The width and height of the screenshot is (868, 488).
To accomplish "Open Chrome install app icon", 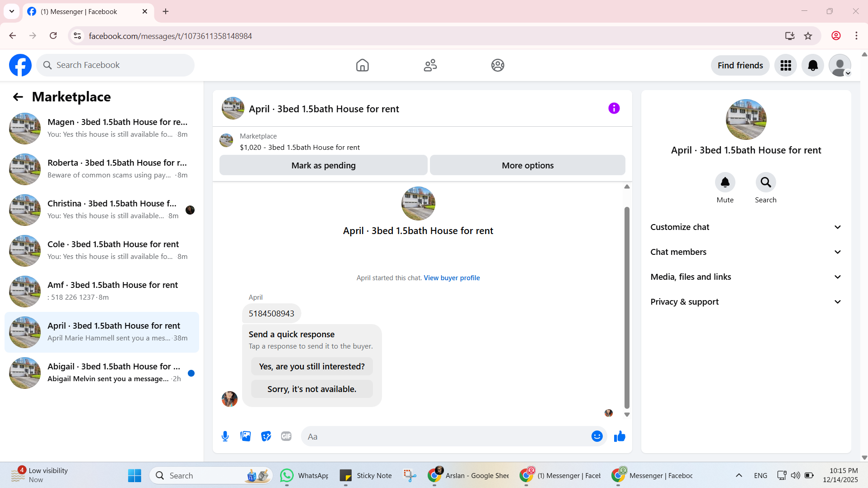I will click(x=790, y=36).
